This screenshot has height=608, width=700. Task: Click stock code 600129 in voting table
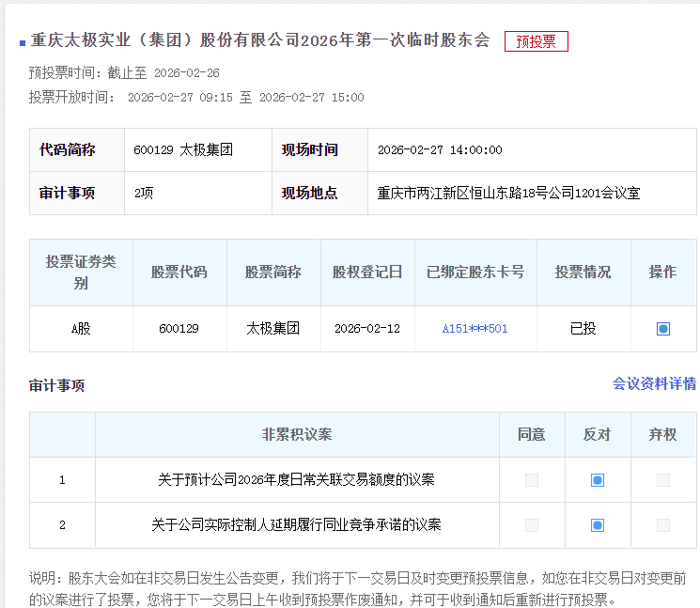[179, 329]
